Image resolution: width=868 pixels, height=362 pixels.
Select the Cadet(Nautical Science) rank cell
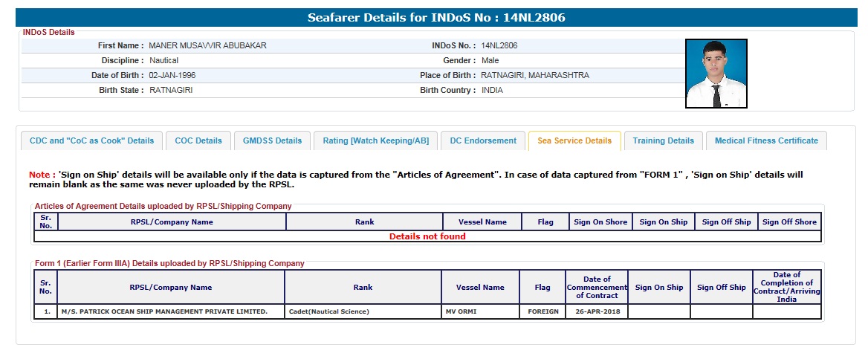(x=328, y=311)
